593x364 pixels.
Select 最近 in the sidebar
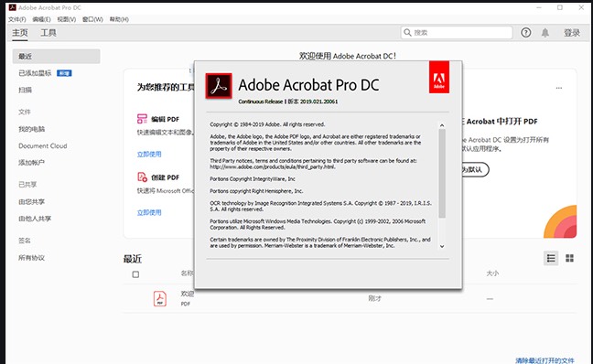click(x=57, y=57)
